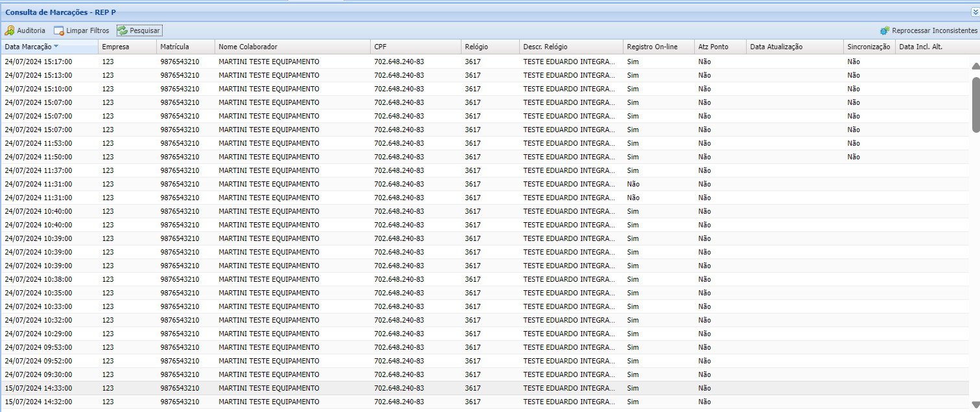The height and width of the screenshot is (412, 980).
Task: Click Descr. Relógio cell in the 09:52:00 row
Action: (x=569, y=361)
